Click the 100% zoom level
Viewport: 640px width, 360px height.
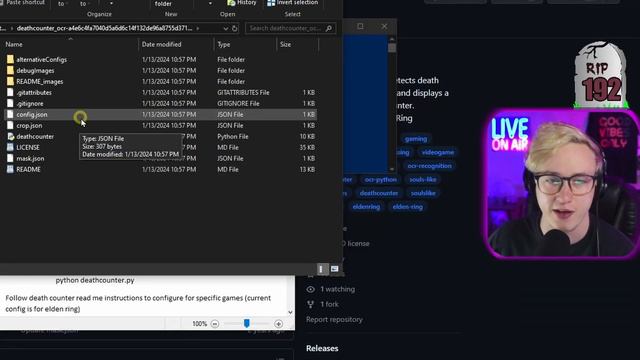pyautogui.click(x=200, y=324)
